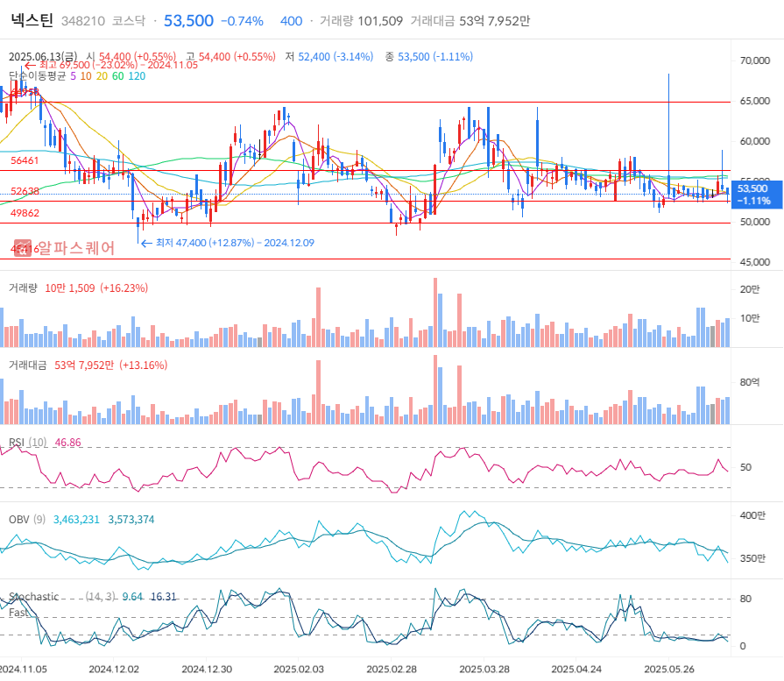The height and width of the screenshot is (681, 784).
Task: Click the 2025.04.24 date axis label
Action: (576, 670)
